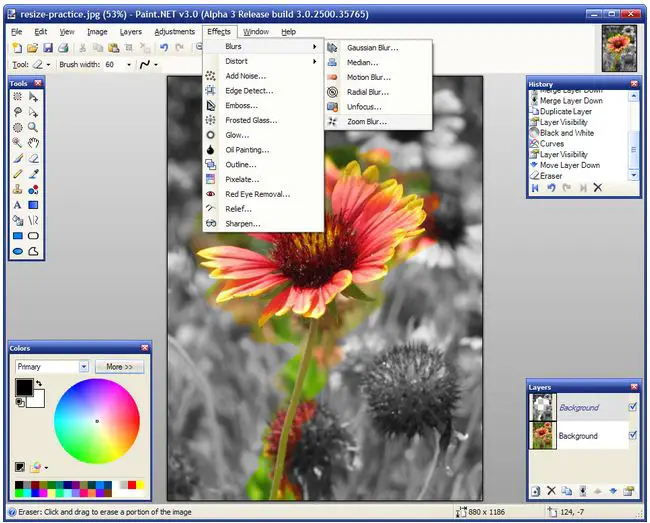Click the More >> button
Viewport: 650px width, 523px height.
(119, 367)
